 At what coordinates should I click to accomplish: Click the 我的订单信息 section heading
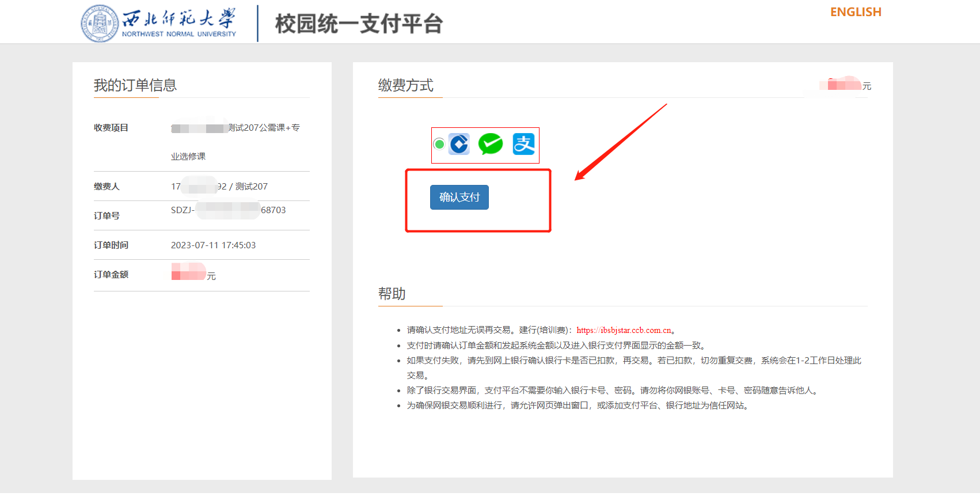click(x=135, y=85)
